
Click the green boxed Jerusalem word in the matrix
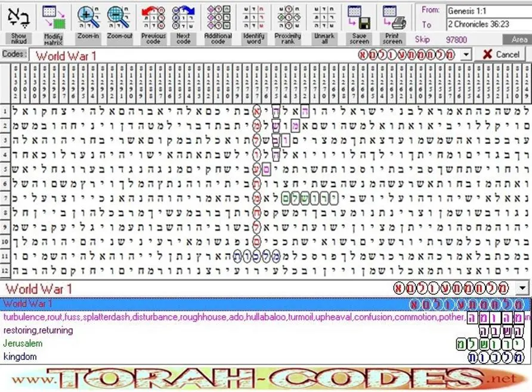(x=310, y=198)
